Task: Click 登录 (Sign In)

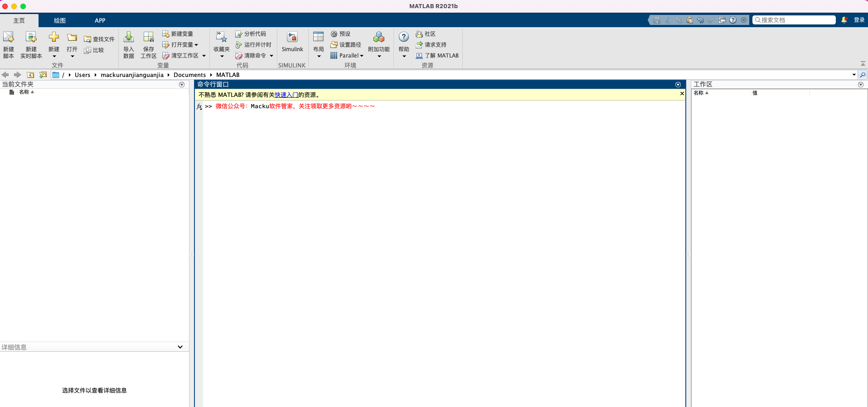Action: 859,20
